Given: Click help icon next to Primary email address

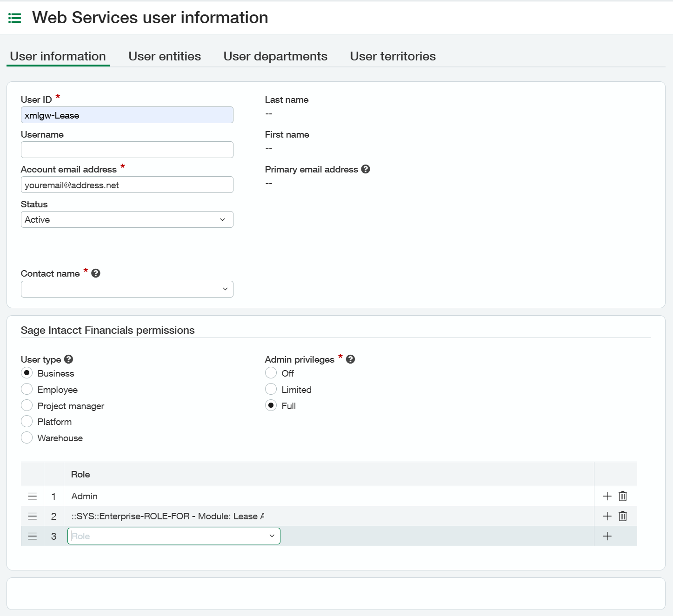Looking at the screenshot, I should (x=366, y=169).
